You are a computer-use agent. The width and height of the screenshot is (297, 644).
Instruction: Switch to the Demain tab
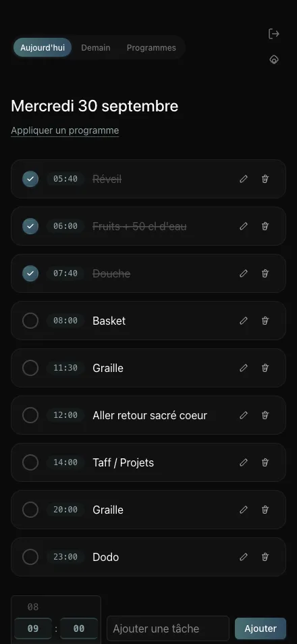point(96,48)
